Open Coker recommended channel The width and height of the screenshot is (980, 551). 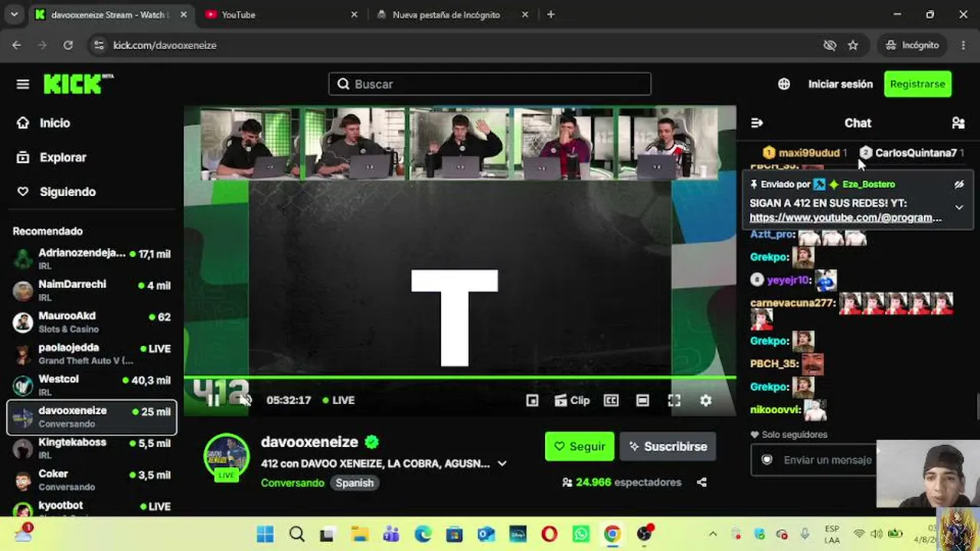coord(92,480)
